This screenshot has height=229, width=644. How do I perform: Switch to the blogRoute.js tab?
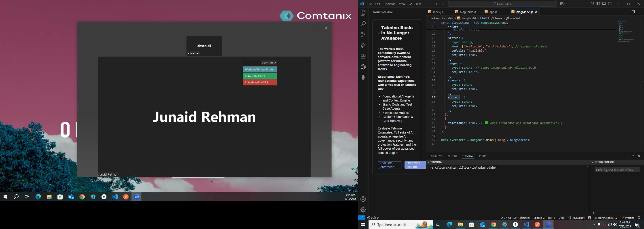pos(467,12)
